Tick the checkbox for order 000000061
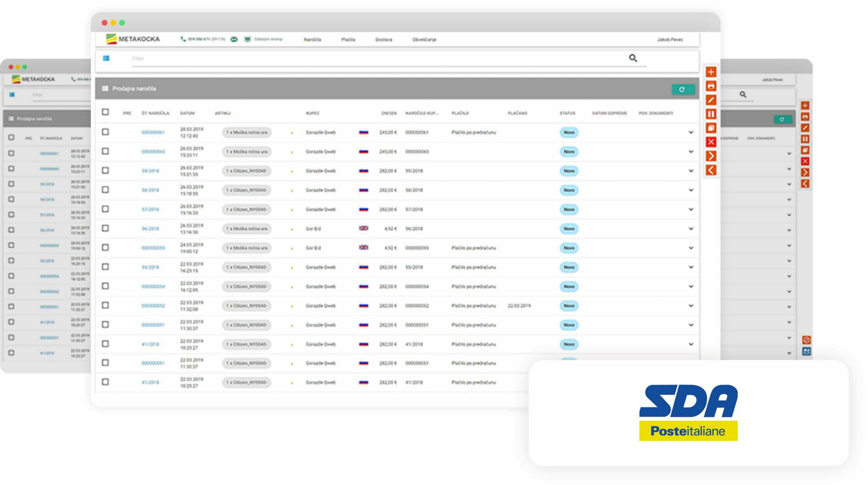 (105, 132)
